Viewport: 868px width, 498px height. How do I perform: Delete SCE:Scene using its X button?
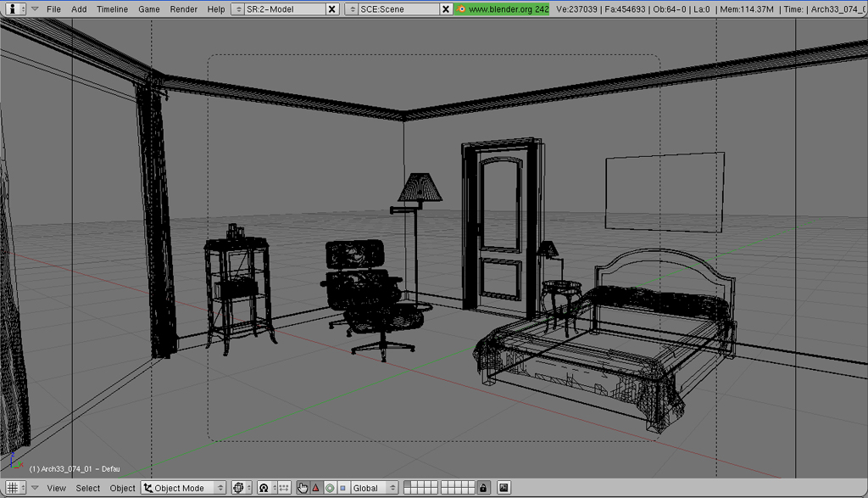click(x=446, y=8)
